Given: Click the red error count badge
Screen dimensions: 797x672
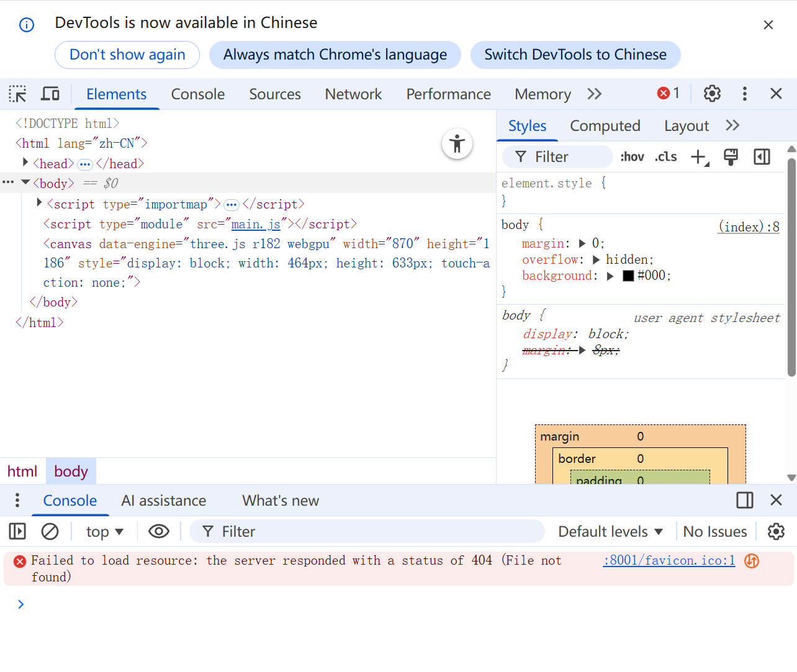Looking at the screenshot, I should click(669, 93).
